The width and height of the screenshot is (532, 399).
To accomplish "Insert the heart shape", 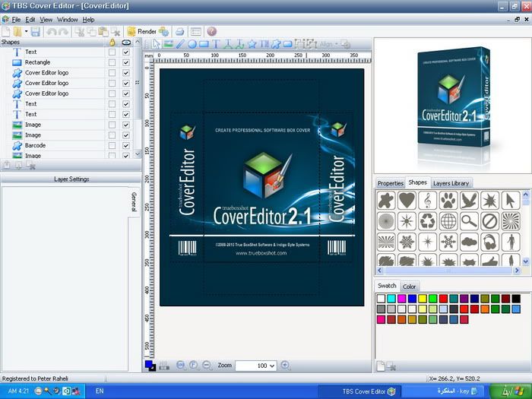I will click(407, 200).
